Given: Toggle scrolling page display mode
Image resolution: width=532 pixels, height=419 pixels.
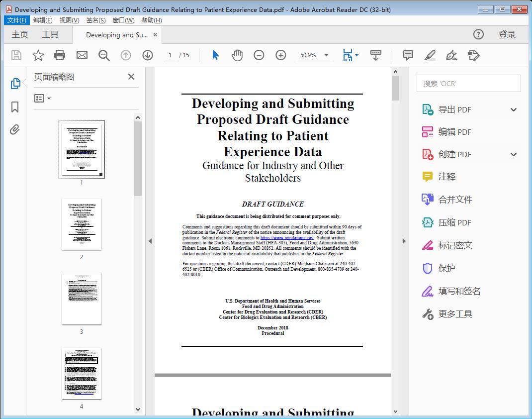Looking at the screenshot, I should (375, 55).
